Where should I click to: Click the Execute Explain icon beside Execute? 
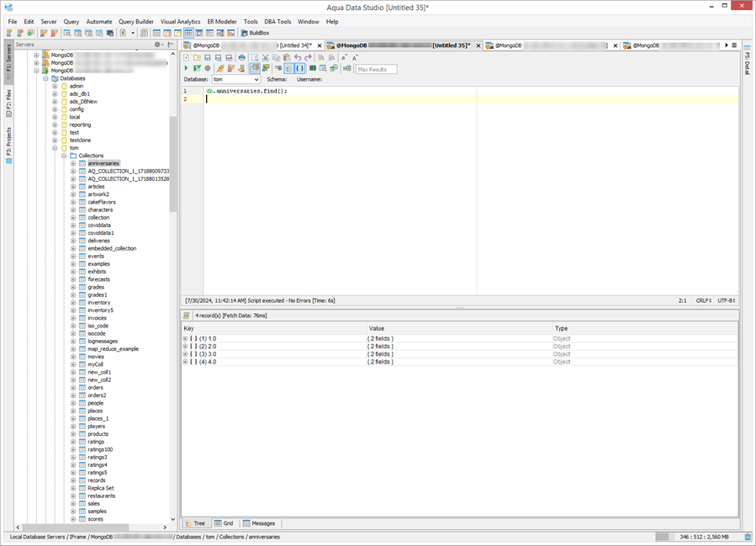click(197, 68)
